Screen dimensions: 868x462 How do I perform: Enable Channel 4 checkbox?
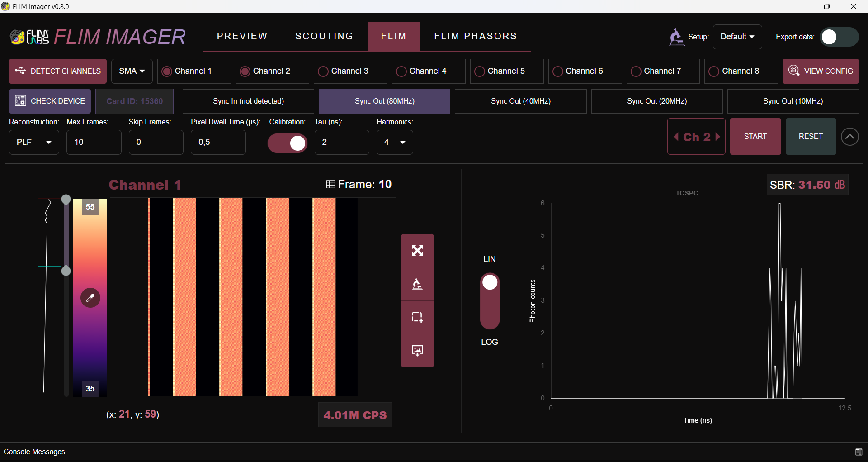click(401, 71)
